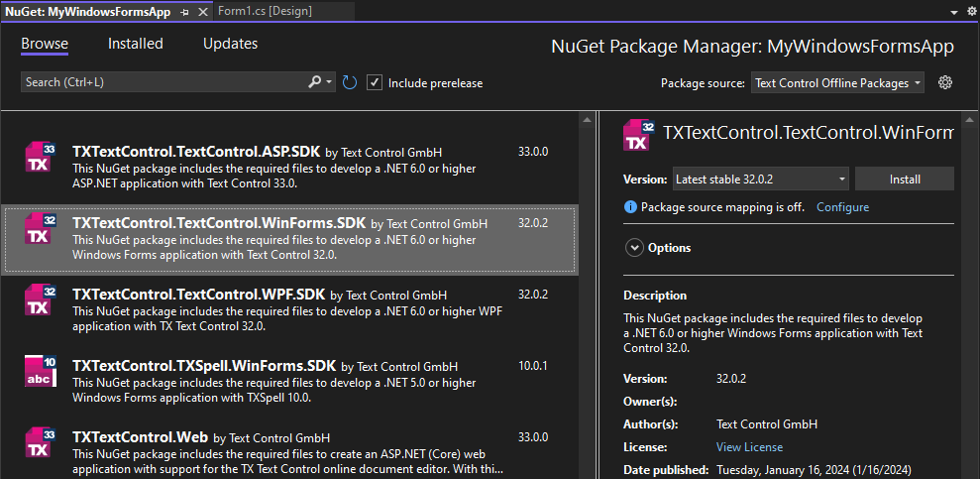
Task: Open the Package source dropdown
Action: [837, 82]
